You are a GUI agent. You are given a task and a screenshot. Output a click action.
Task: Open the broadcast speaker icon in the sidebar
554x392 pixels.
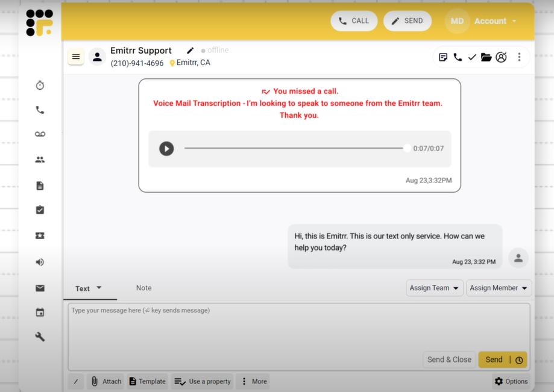pyautogui.click(x=39, y=262)
